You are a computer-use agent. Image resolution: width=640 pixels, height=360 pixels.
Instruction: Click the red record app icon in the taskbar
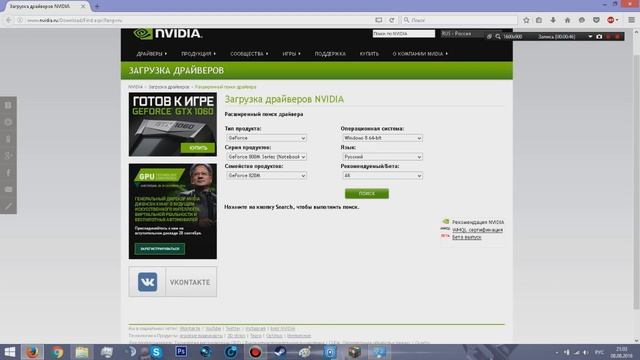[x=255, y=352]
